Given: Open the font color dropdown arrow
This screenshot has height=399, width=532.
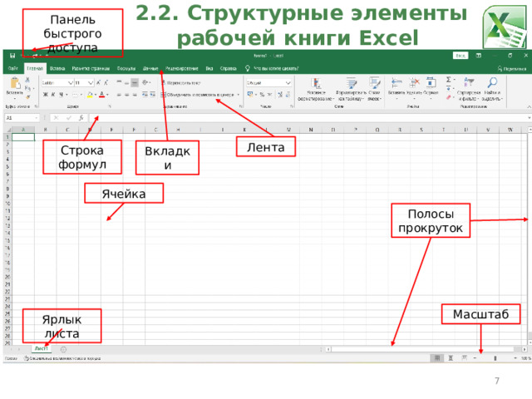Looking at the screenshot, I should click(x=107, y=95).
